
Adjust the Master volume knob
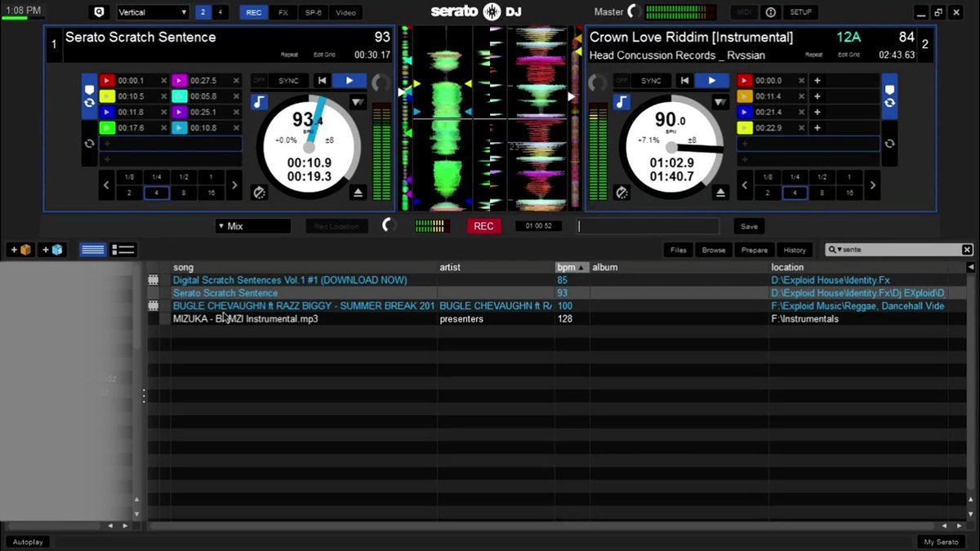[x=635, y=12]
